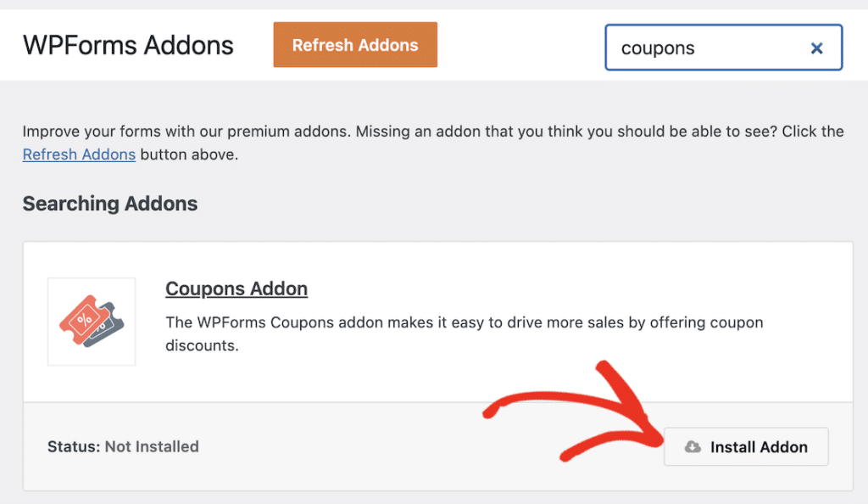Click the install cloud symbol beside Install Addon text

pyautogui.click(x=694, y=446)
